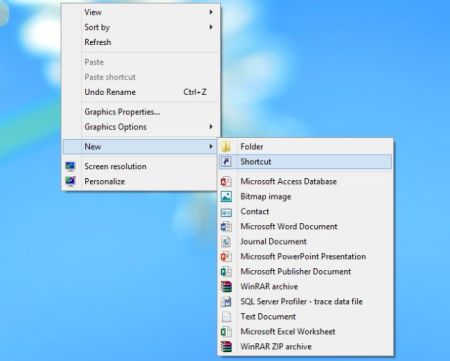Click the Folder icon in New submenu
450x361 pixels.
coord(226,147)
